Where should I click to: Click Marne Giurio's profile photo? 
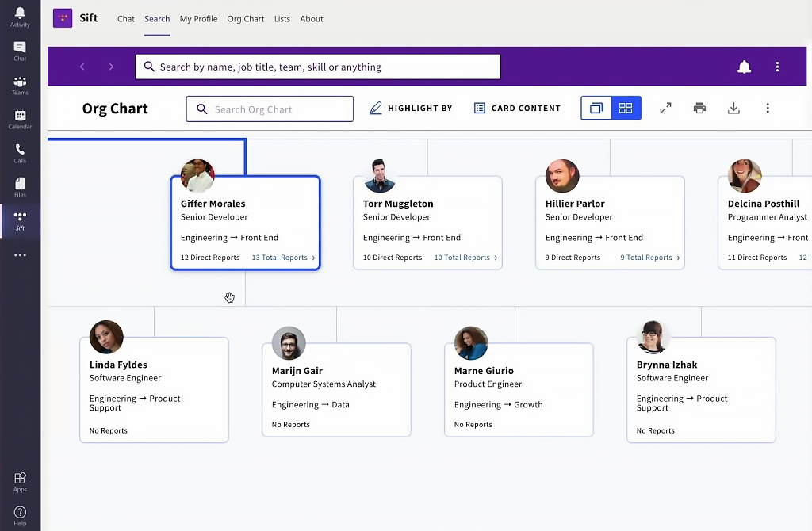[x=471, y=342]
